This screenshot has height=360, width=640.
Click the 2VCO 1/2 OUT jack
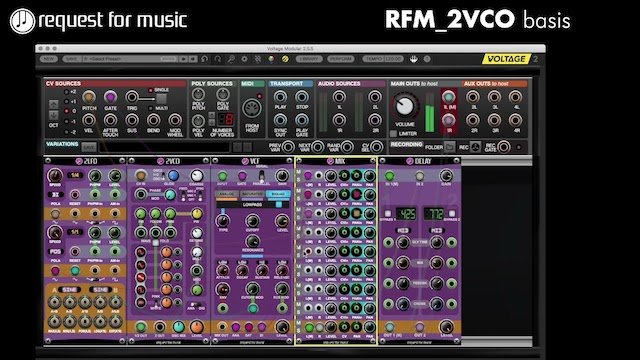[141, 327]
